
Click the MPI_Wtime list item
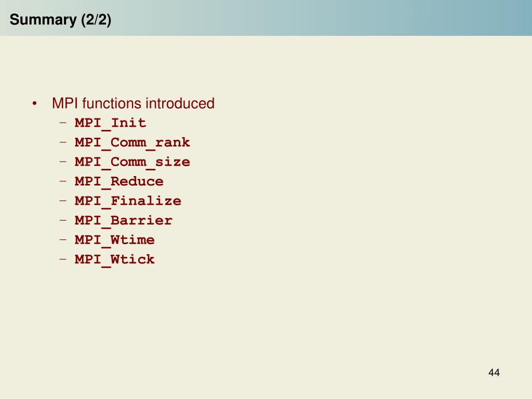tap(115, 240)
